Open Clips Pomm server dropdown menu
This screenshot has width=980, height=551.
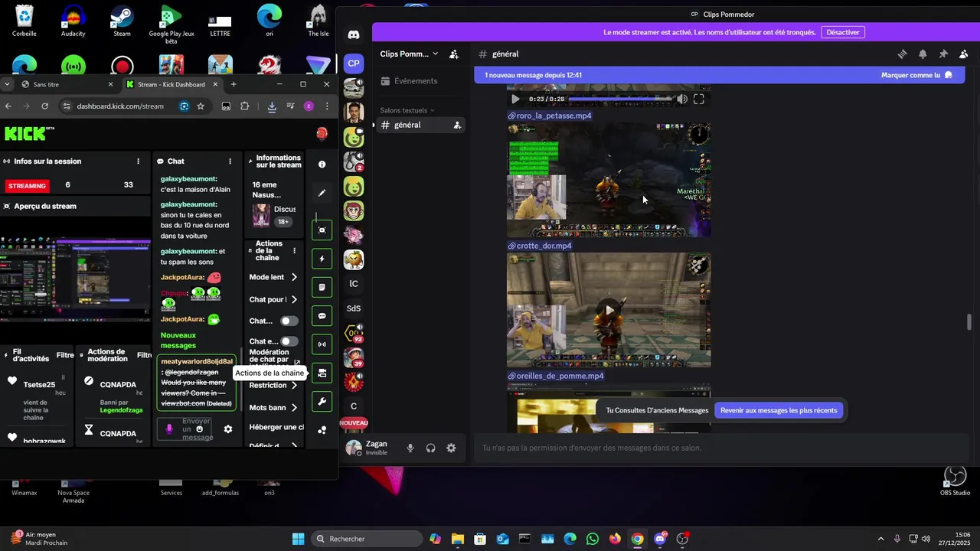coord(409,54)
